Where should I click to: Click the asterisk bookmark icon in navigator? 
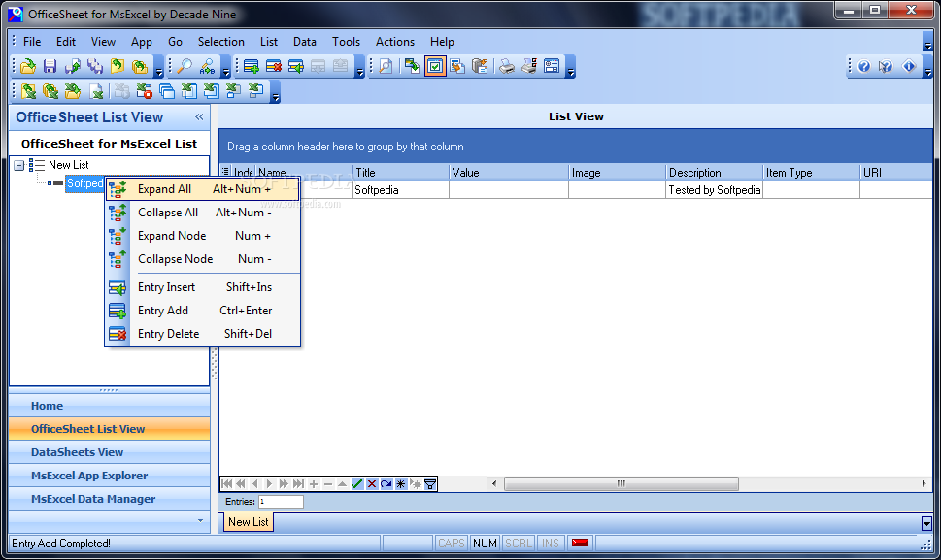click(400, 484)
